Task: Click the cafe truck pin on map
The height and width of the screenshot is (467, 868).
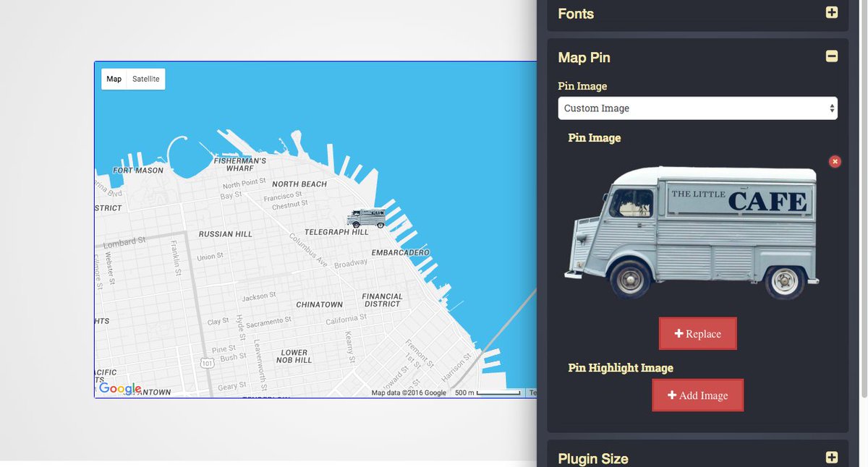Action: pyautogui.click(x=366, y=218)
